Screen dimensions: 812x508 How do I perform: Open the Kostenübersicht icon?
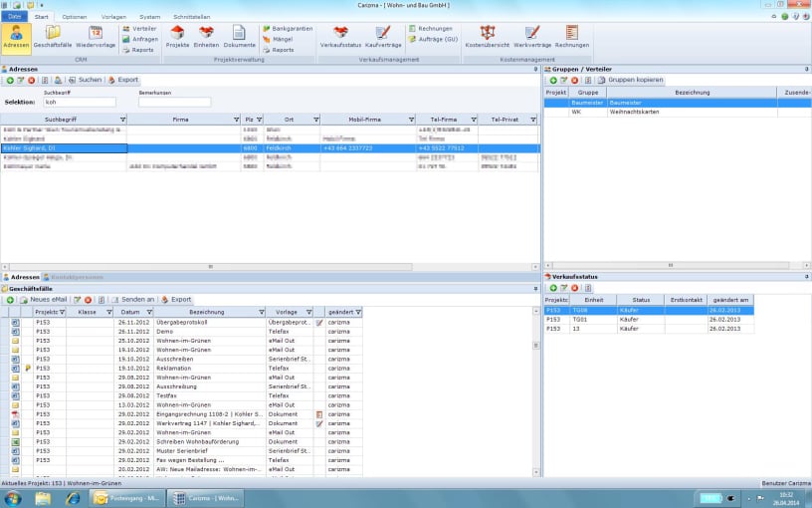pyautogui.click(x=488, y=36)
